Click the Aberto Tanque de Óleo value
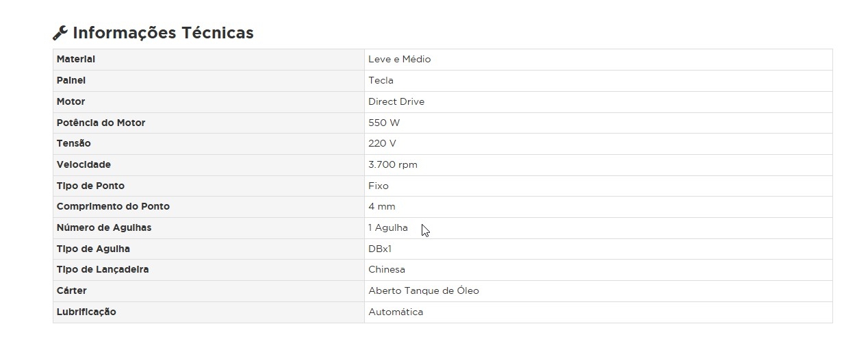This screenshot has height=348, width=868. click(x=424, y=290)
